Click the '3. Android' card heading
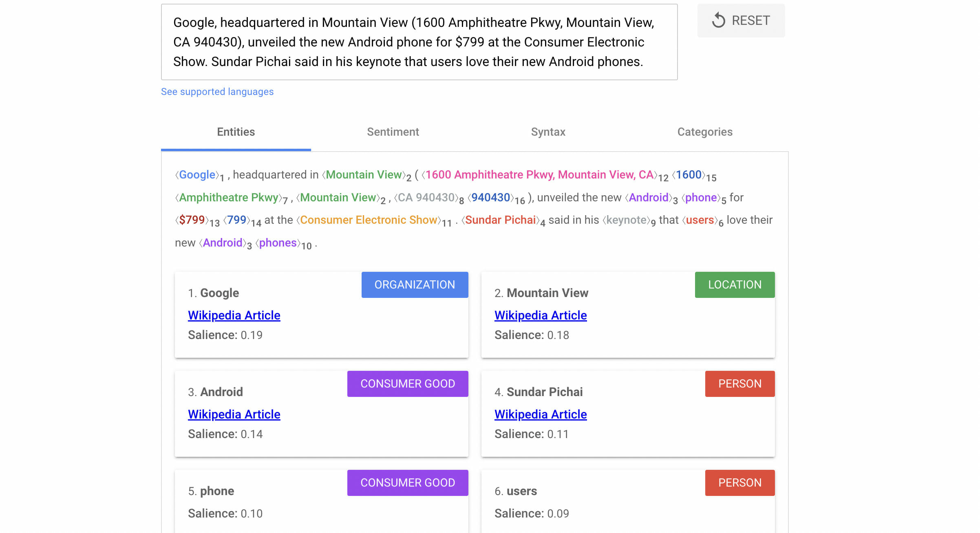The width and height of the screenshot is (980, 533). point(215,392)
